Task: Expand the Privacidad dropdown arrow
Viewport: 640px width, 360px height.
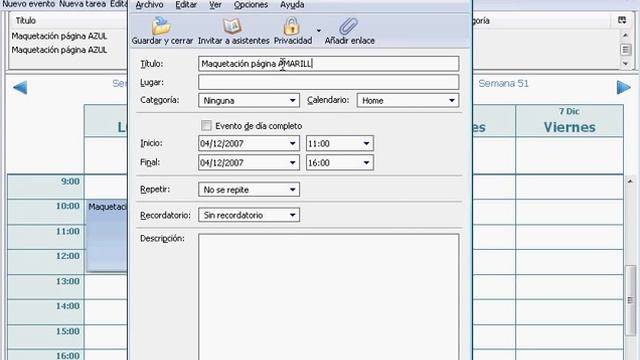Action: 319,31
